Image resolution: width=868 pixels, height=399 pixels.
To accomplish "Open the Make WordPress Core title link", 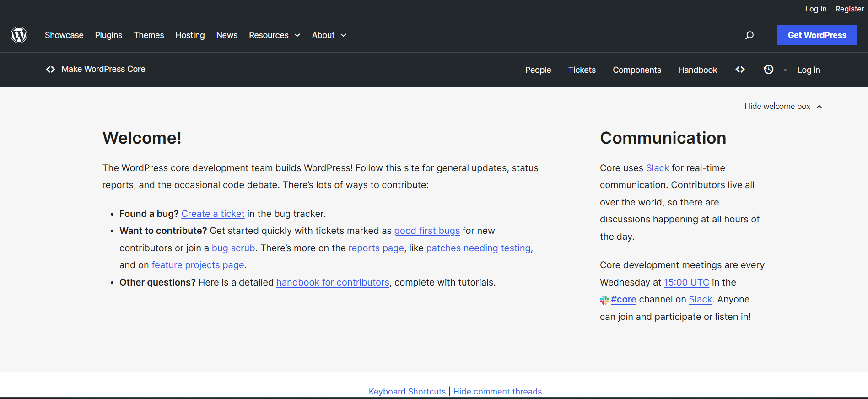I will tap(103, 69).
